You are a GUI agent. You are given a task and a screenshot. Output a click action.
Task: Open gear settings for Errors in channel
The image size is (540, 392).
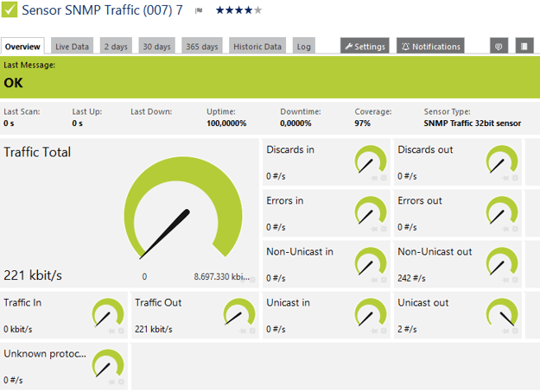384,229
